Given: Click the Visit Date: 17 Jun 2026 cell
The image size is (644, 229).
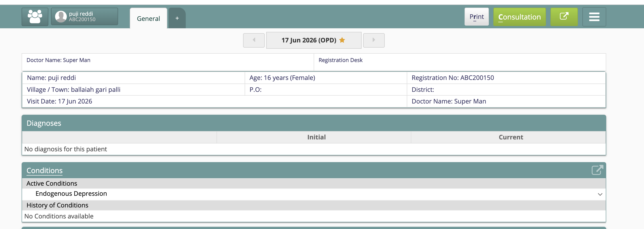Looking at the screenshot, I should [214, 101].
